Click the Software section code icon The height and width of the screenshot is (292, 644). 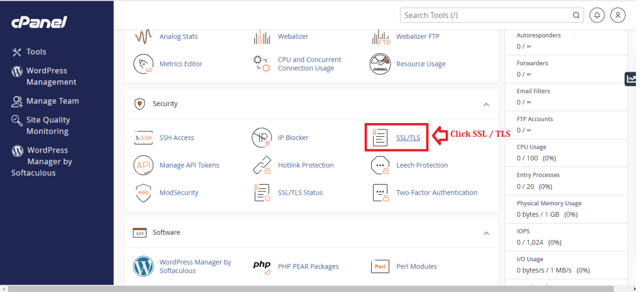click(x=140, y=233)
